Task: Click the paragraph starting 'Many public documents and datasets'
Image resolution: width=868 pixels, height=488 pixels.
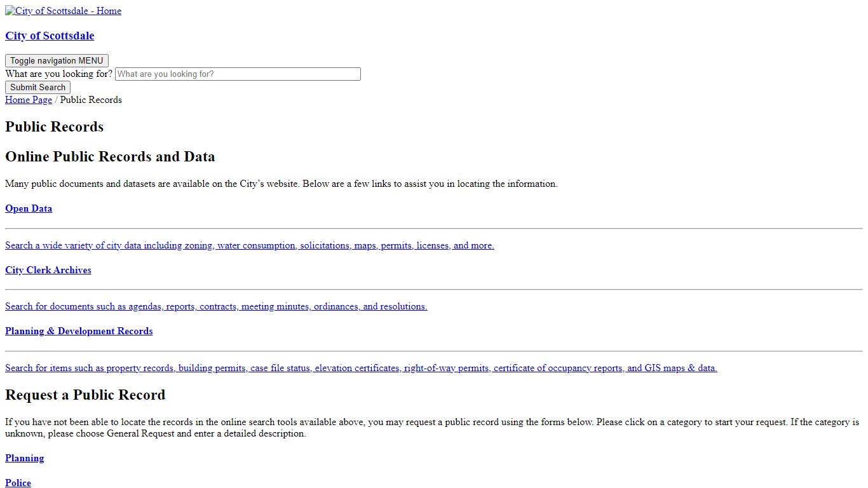Action: click(281, 184)
